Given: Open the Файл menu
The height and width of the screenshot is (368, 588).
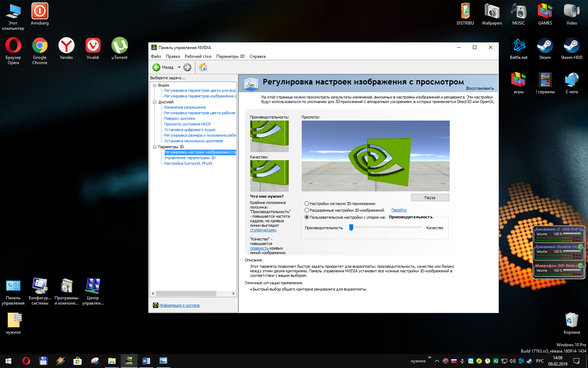Looking at the screenshot, I should 156,56.
